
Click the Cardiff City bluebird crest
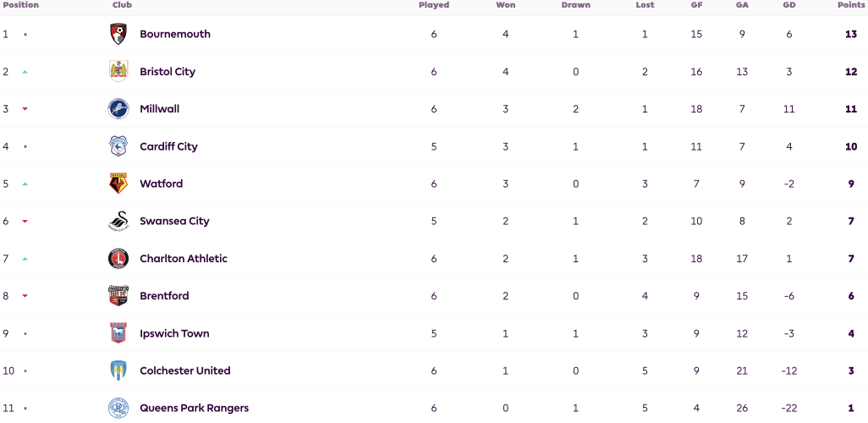(x=118, y=146)
